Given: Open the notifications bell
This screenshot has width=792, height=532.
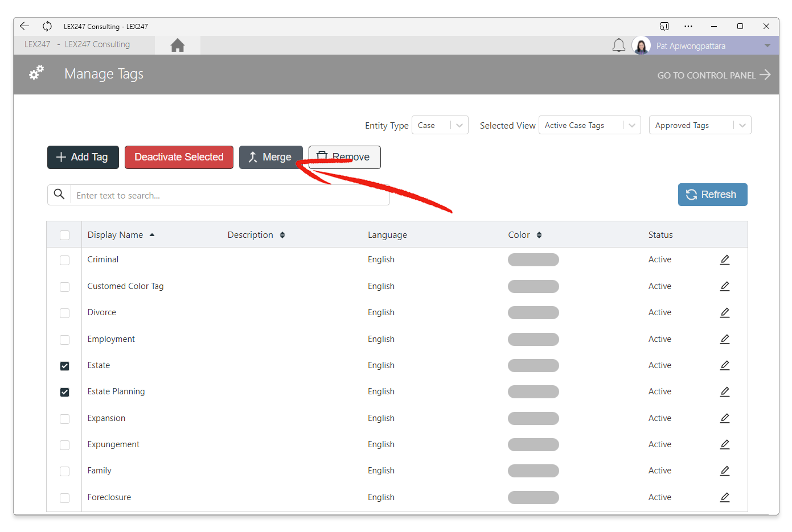Looking at the screenshot, I should 619,46.
